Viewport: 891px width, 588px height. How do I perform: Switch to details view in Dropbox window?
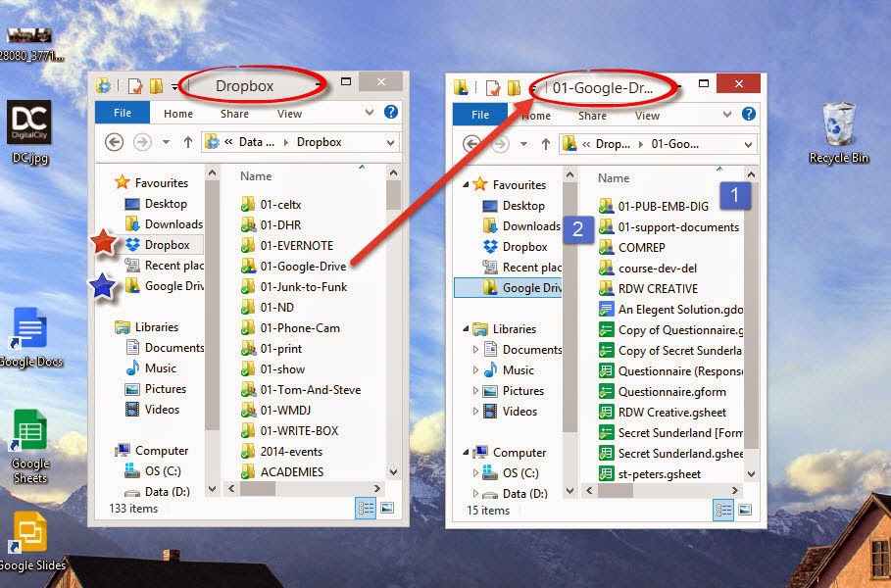[x=366, y=508]
